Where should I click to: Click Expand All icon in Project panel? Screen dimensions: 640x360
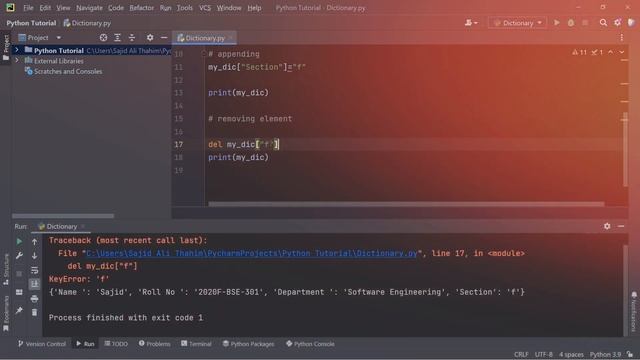pos(118,38)
